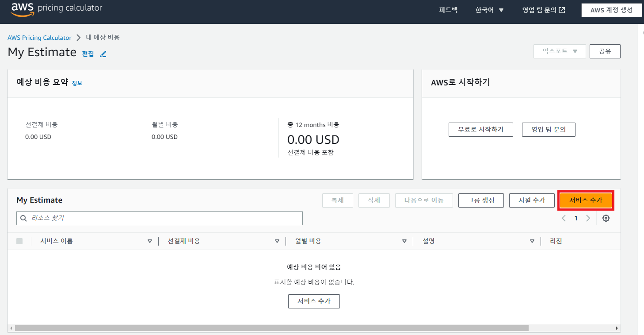Click the 리소스 찾기 search field
Image resolution: width=644 pixels, height=335 pixels.
point(160,218)
